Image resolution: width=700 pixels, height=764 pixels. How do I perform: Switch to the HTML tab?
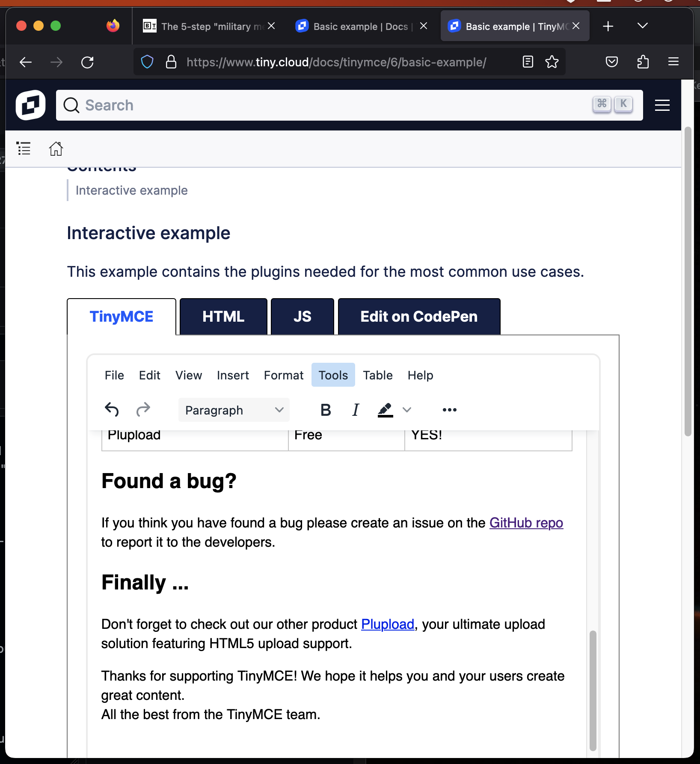[x=223, y=317]
